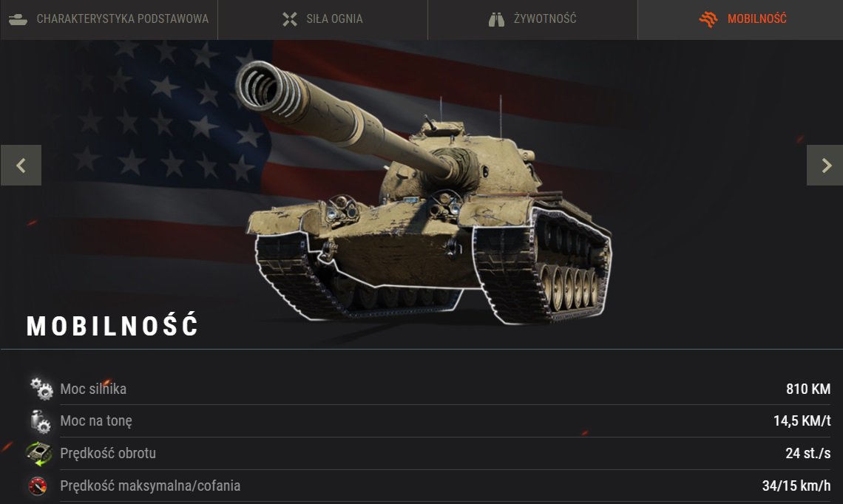The image size is (843, 504).
Task: Select the Prędkość maksymalna/cofania label
Action: [150, 486]
